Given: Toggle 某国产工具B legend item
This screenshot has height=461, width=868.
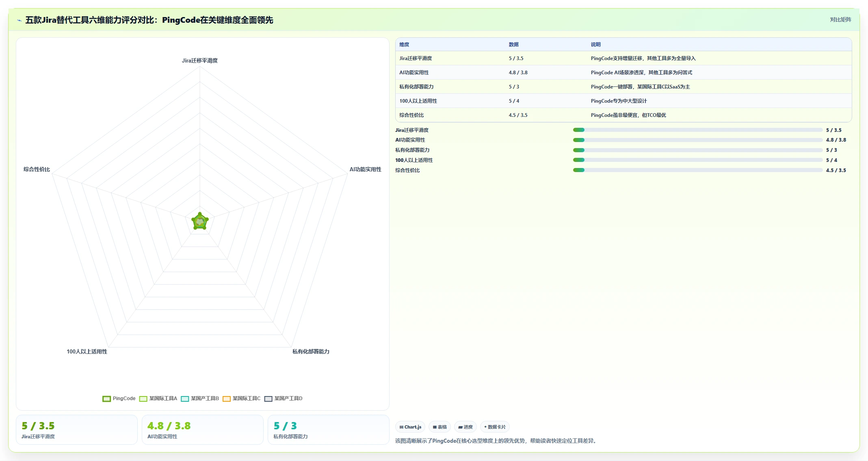Looking at the screenshot, I should click(200, 399).
